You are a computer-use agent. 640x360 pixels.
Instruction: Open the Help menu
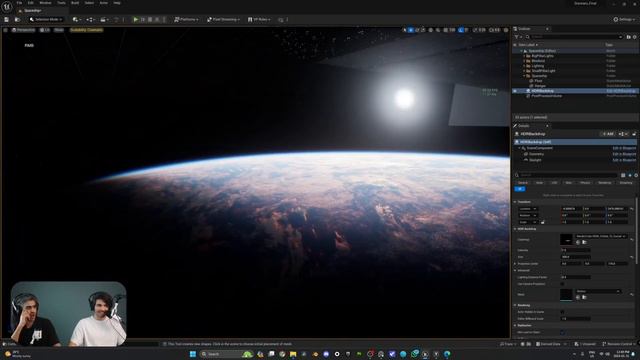point(117,3)
